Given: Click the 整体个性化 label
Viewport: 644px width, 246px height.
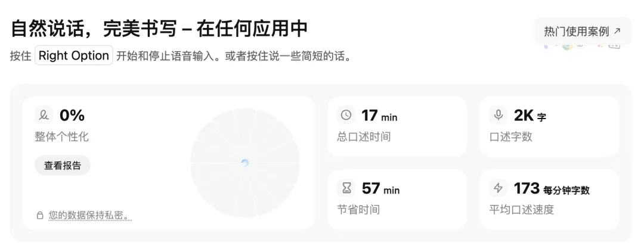Looking at the screenshot, I should pos(61,136).
